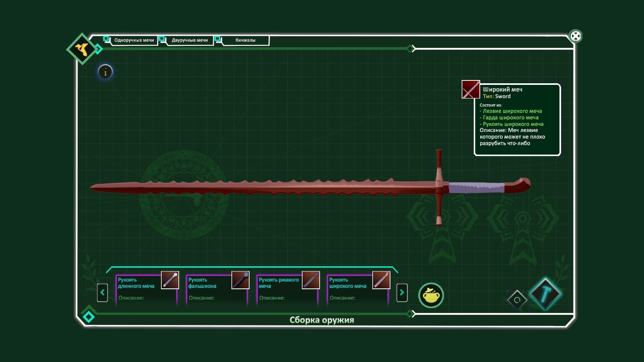The height and width of the screenshot is (362, 644).
Task: Select the Кинжалы tab
Action: pos(245,40)
